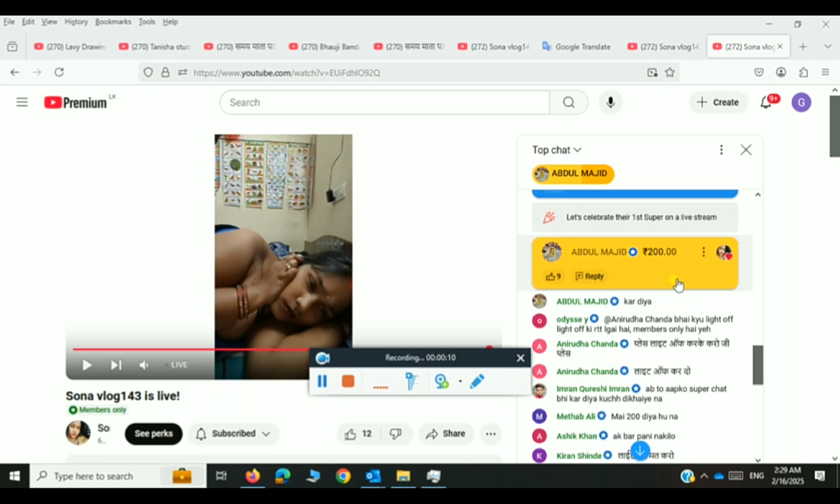Viewport: 840px width, 504px height.
Task: Switch to the Google Translate tab
Action: [577, 47]
